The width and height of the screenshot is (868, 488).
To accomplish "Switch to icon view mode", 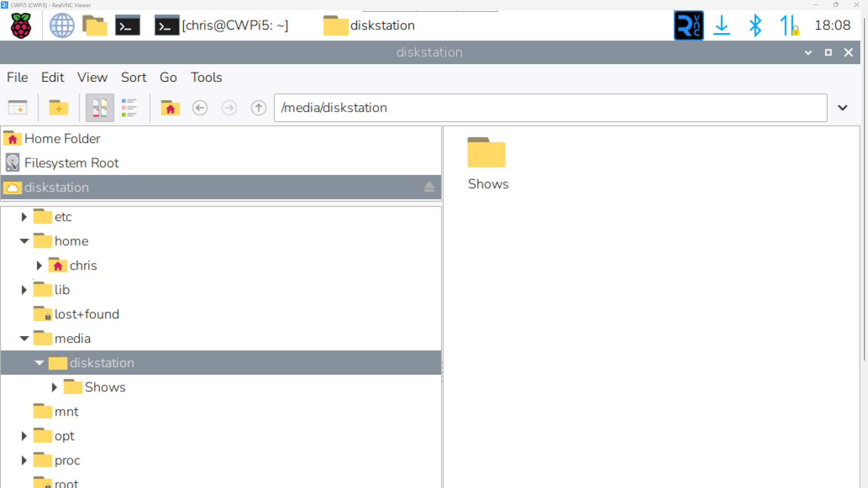I will click(x=99, y=108).
